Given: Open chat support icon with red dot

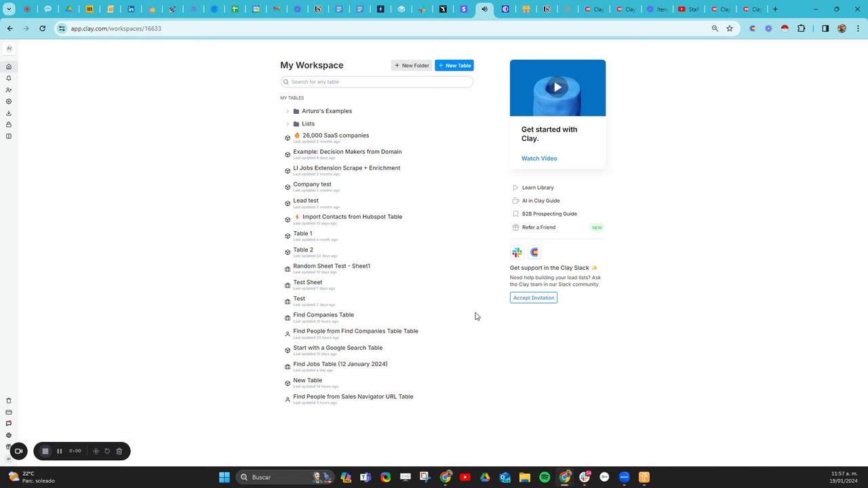Looking at the screenshot, I should tap(9, 424).
